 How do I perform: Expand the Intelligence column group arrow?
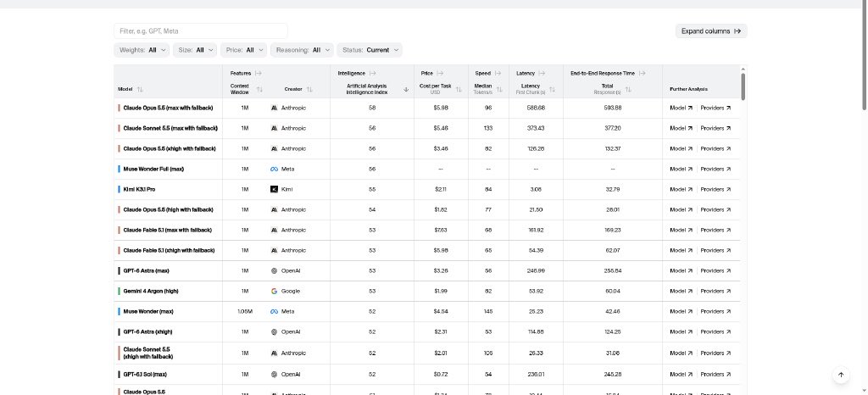(x=373, y=73)
